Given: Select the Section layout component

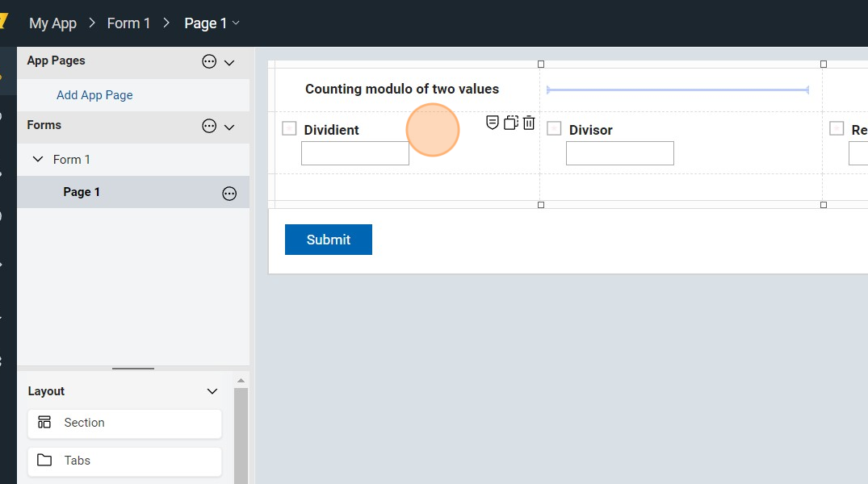Looking at the screenshot, I should click(x=124, y=423).
